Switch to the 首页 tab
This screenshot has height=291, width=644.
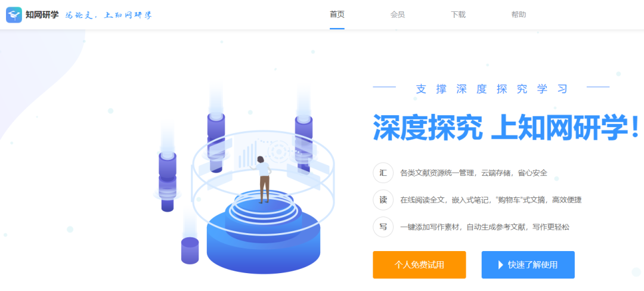(337, 15)
